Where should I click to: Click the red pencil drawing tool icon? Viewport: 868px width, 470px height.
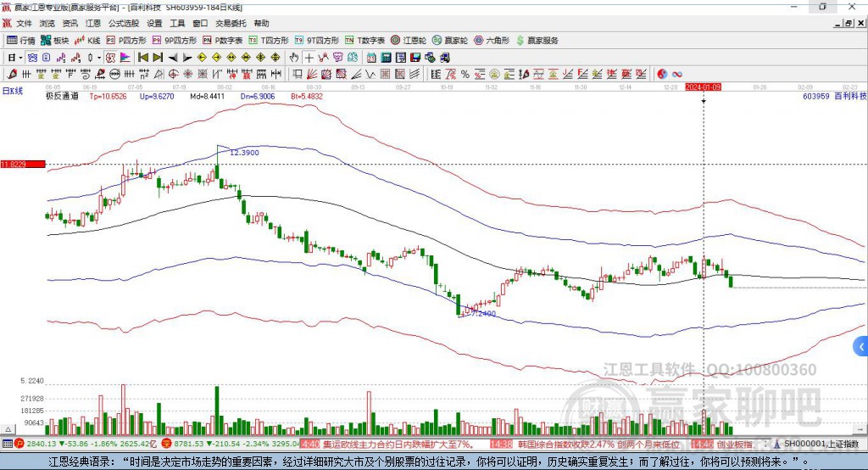12,74
